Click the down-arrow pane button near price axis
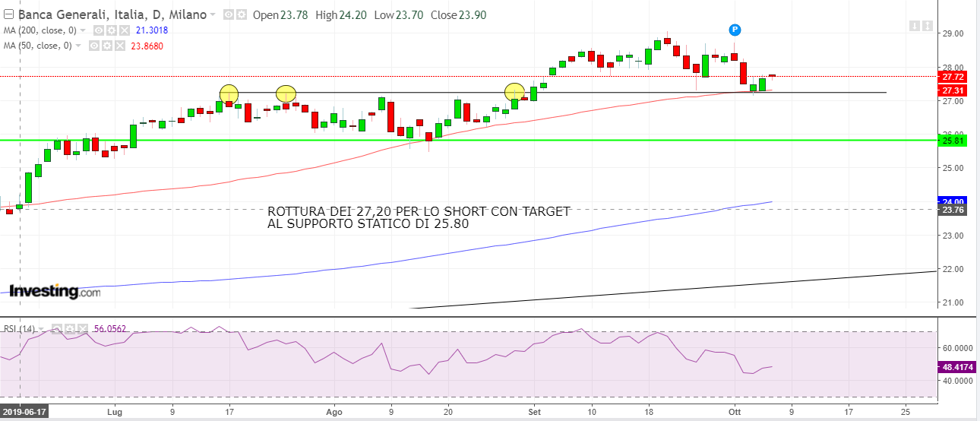Screen dimensions: 980x421 click(915, 26)
